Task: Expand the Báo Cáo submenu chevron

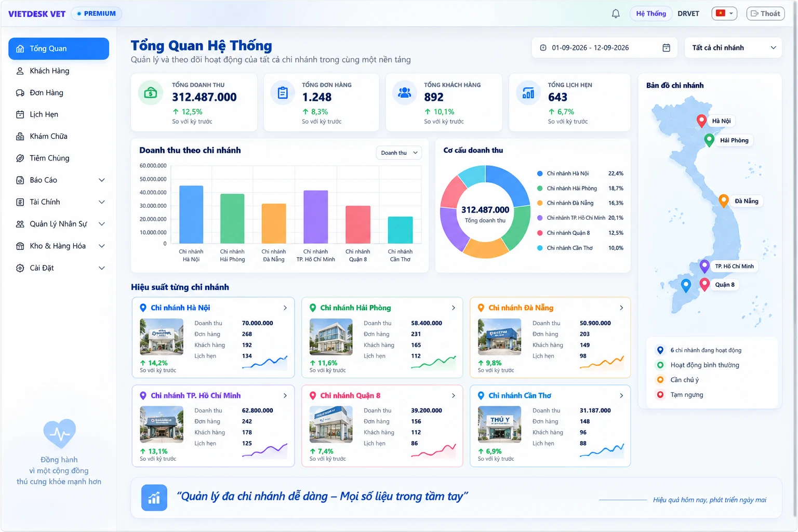Action: click(x=102, y=180)
